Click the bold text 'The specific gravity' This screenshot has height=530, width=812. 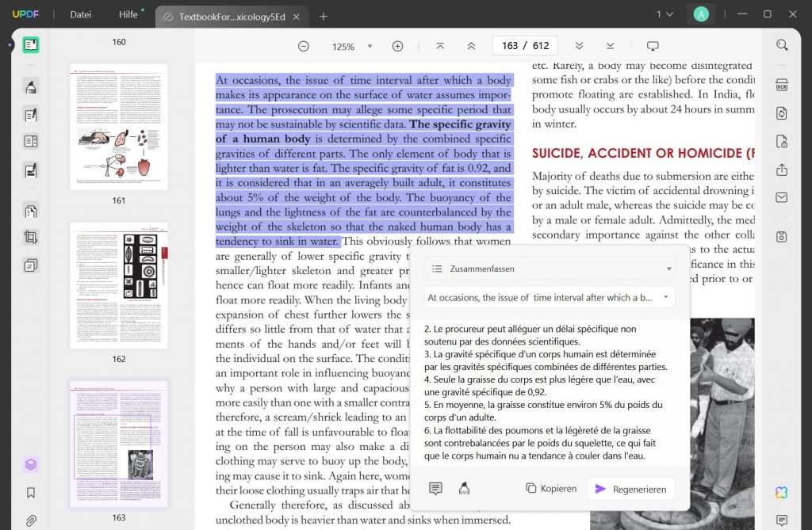[460, 124]
